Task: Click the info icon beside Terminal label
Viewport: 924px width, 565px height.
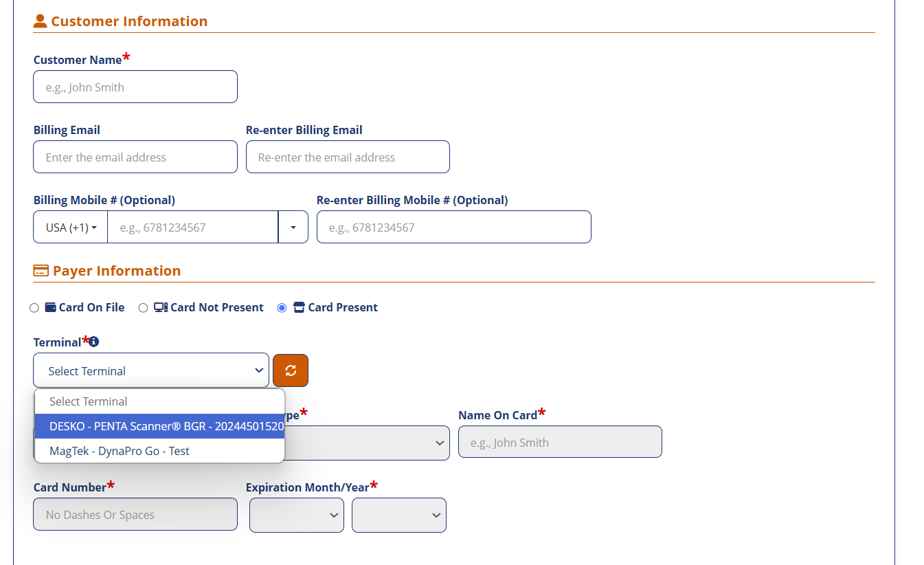Action: click(94, 342)
